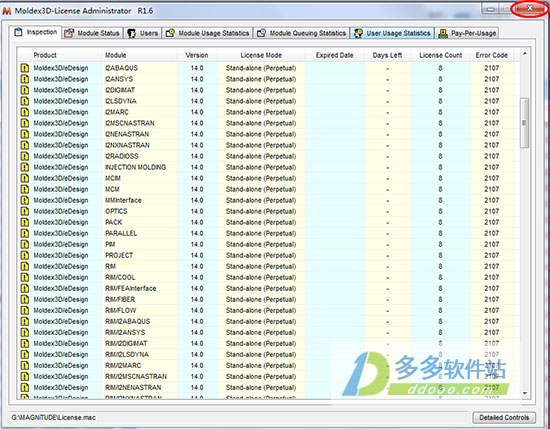Sort by the License Mode column header
550x429 pixels.
coord(261,55)
